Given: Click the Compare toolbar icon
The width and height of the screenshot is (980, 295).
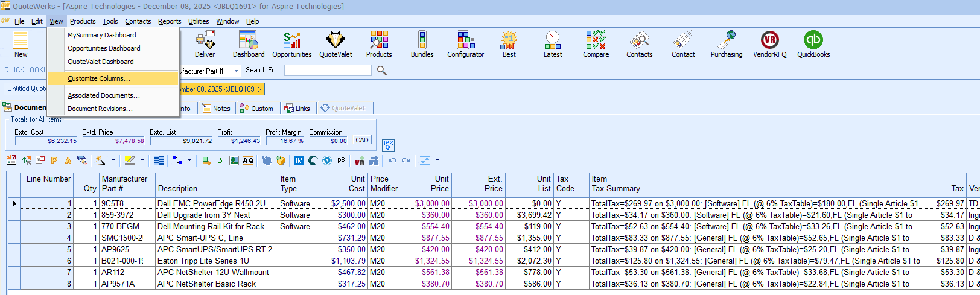Looking at the screenshot, I should tap(596, 44).
